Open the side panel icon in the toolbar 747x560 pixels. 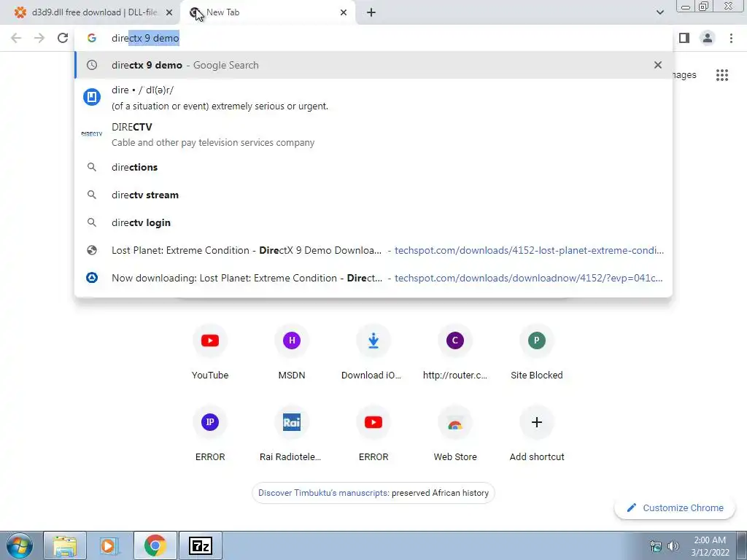click(684, 38)
